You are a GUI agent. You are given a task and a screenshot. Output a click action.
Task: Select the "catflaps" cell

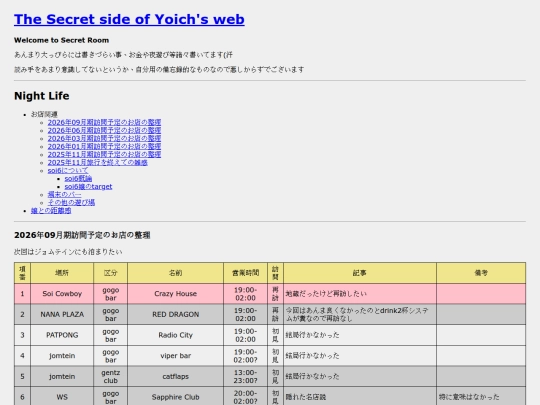pyautogui.click(x=176, y=376)
